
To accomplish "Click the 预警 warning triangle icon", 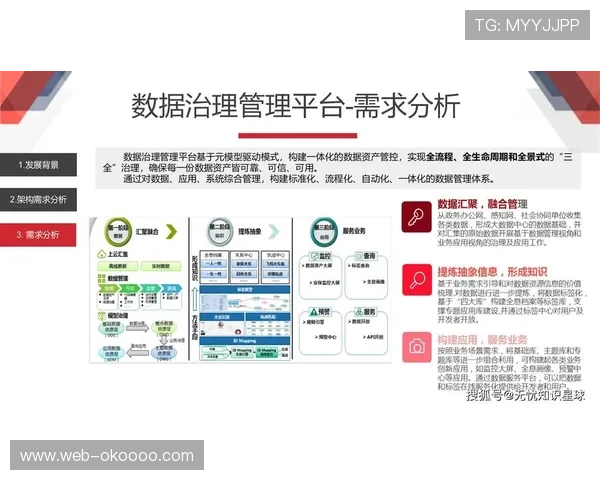I will [314, 312].
